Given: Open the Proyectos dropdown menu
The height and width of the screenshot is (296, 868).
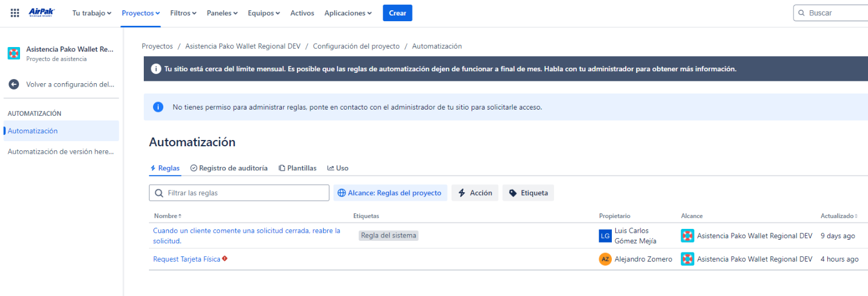Looking at the screenshot, I should [x=141, y=13].
